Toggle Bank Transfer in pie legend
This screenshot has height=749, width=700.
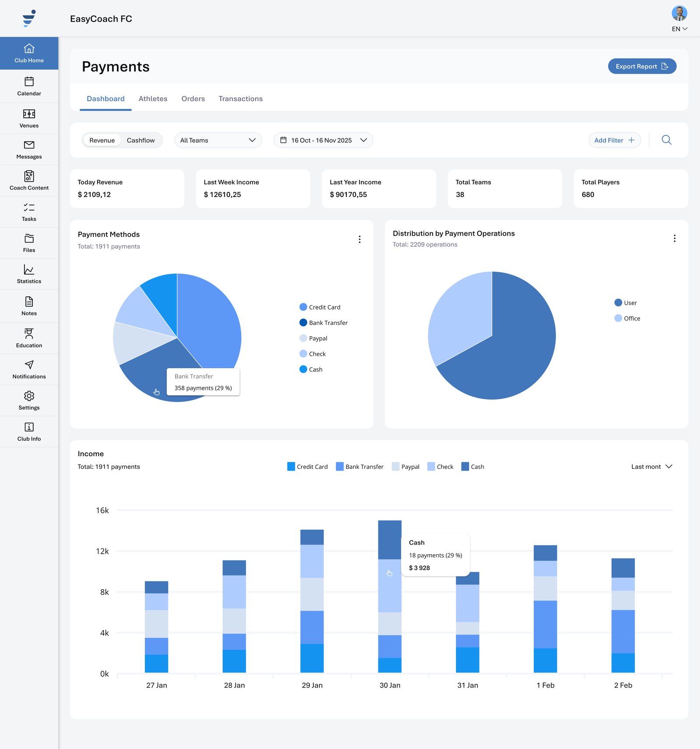(x=323, y=323)
